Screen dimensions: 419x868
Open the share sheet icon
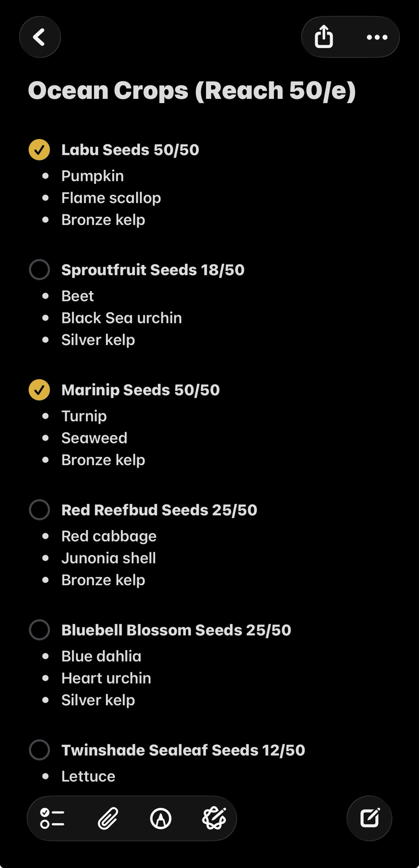pos(324,37)
